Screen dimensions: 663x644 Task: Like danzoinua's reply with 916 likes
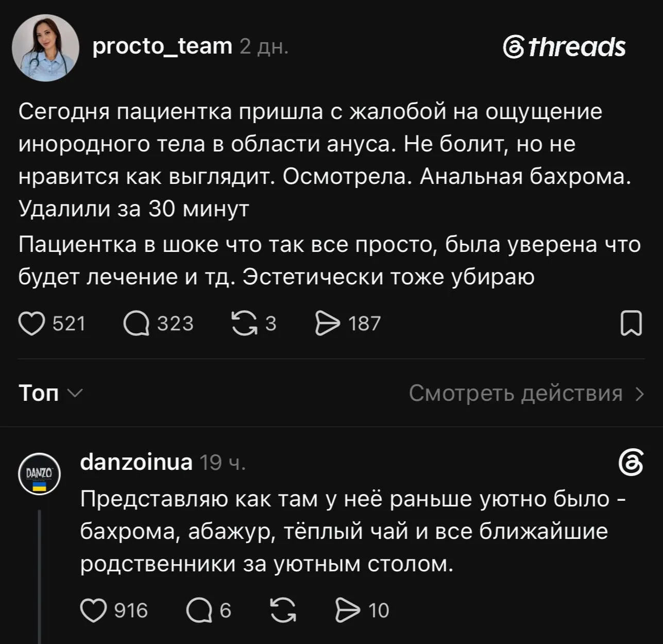[93, 611]
